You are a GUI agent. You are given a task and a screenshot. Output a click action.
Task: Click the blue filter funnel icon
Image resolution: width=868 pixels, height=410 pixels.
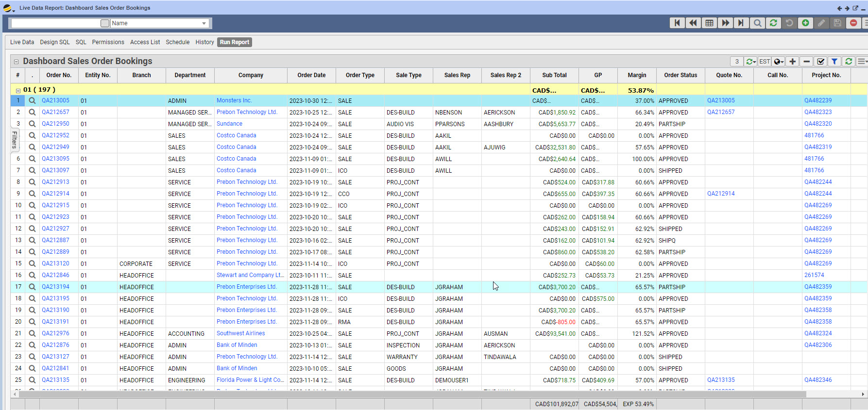tap(834, 61)
